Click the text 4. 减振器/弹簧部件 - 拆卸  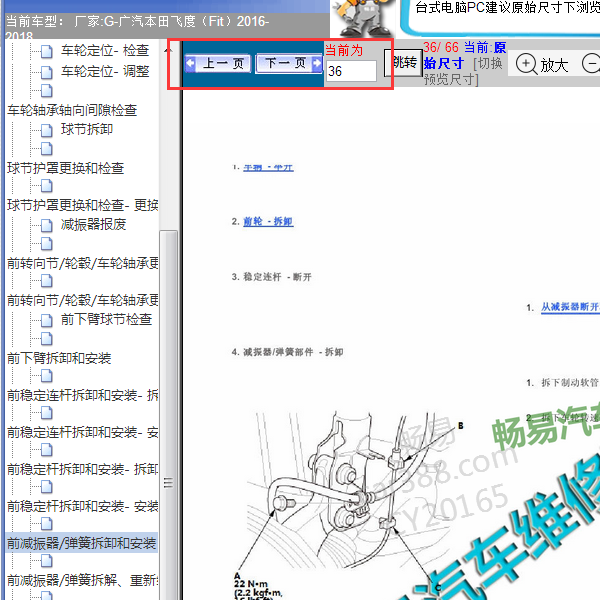287,352
